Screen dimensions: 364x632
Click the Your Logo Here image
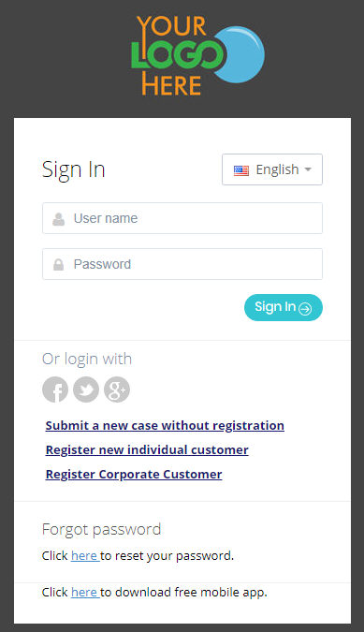[197, 55]
